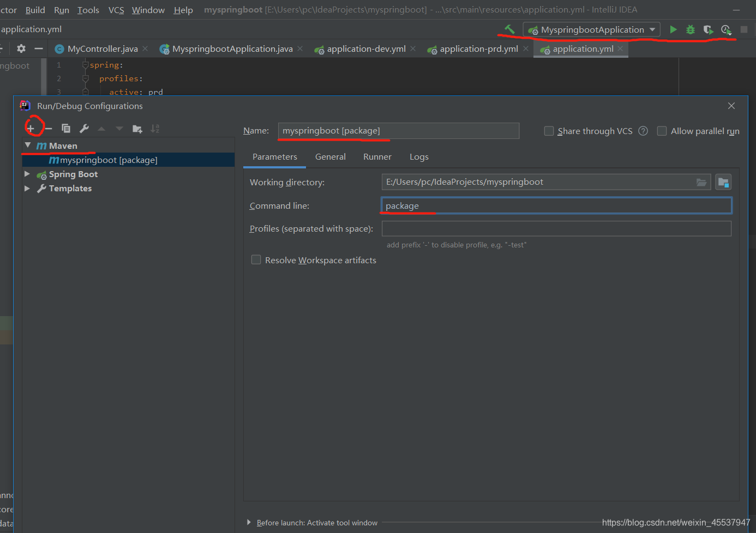Click the add new configuration plus icon
Image resolution: width=756 pixels, height=533 pixels.
(x=31, y=129)
